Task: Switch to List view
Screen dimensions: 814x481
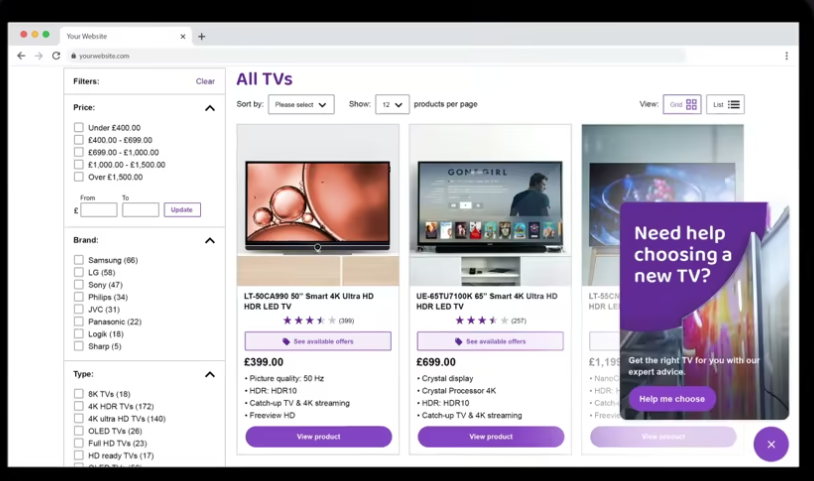Action: click(725, 104)
